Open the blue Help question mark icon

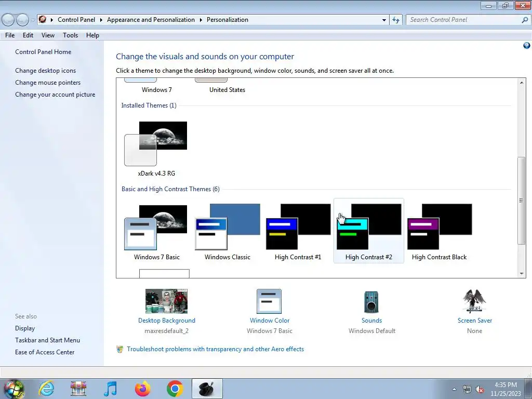[527, 46]
